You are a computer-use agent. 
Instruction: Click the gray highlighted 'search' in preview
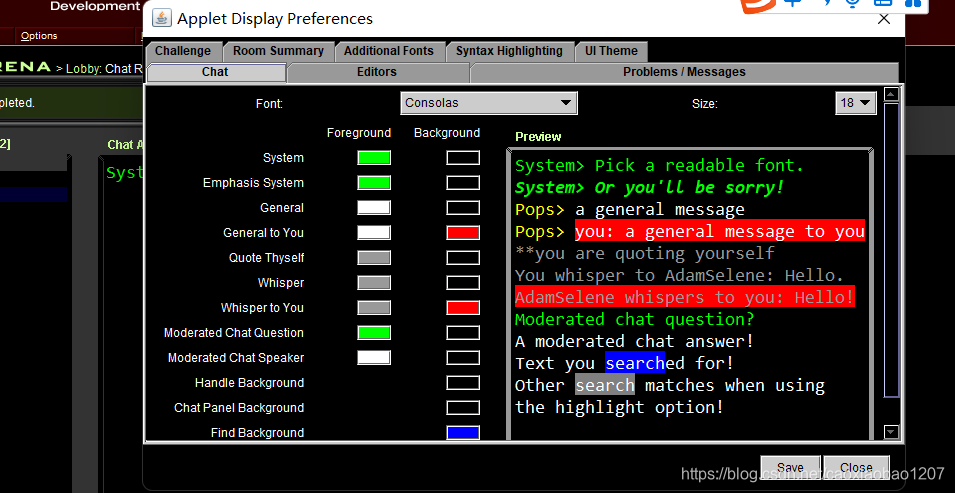(605, 385)
